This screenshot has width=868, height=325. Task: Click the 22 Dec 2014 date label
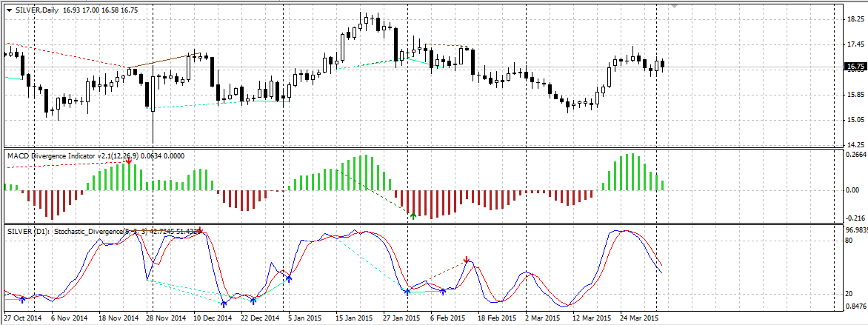(x=261, y=318)
